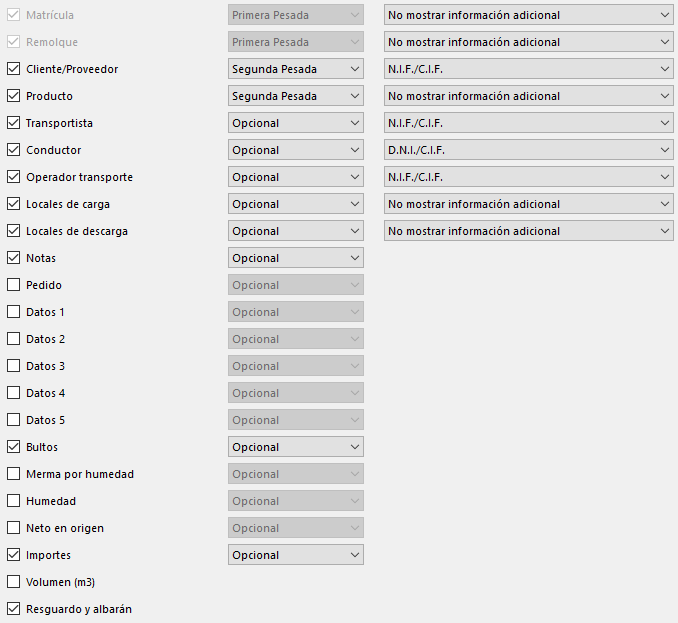The height and width of the screenshot is (623, 678).
Task: Toggle the Bultos checkbox off
Action: point(13,447)
